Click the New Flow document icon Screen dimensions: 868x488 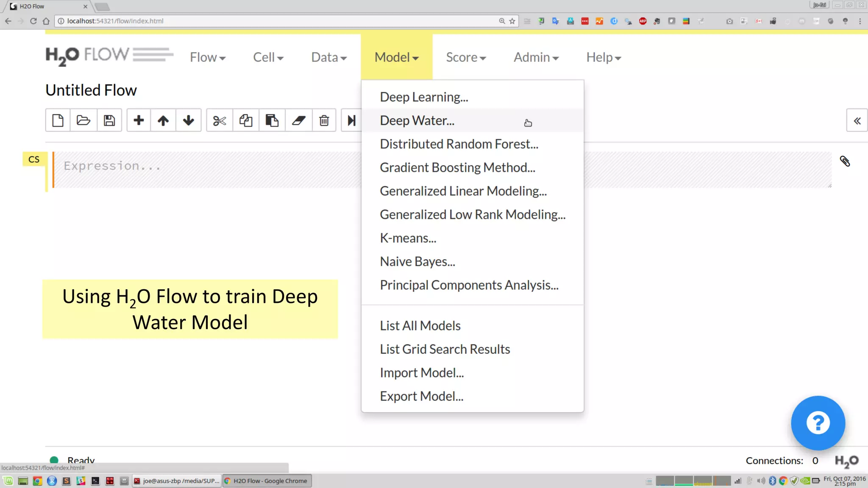click(58, 121)
